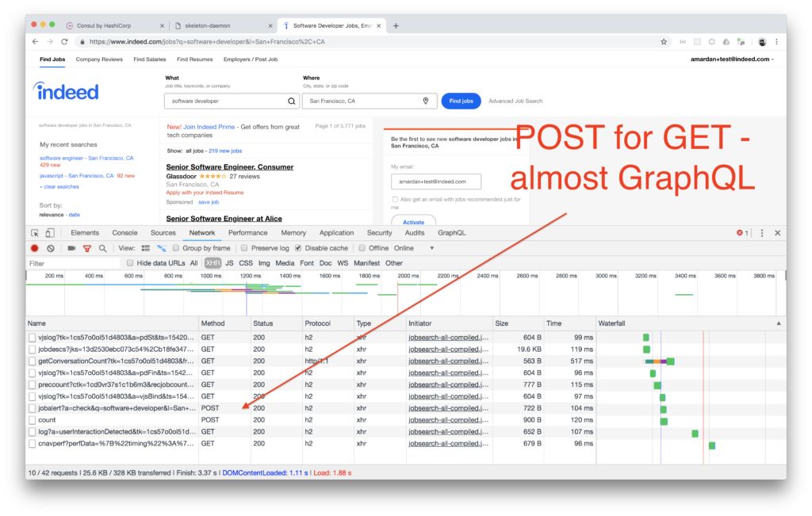This screenshot has height=516, width=812.
Task: Check the recommended jobs email checkbox
Action: 395,199
